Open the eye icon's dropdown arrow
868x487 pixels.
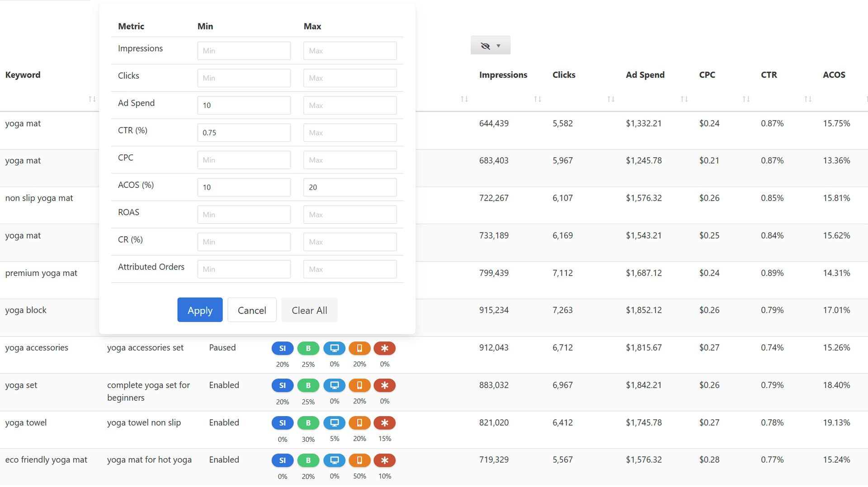499,45
